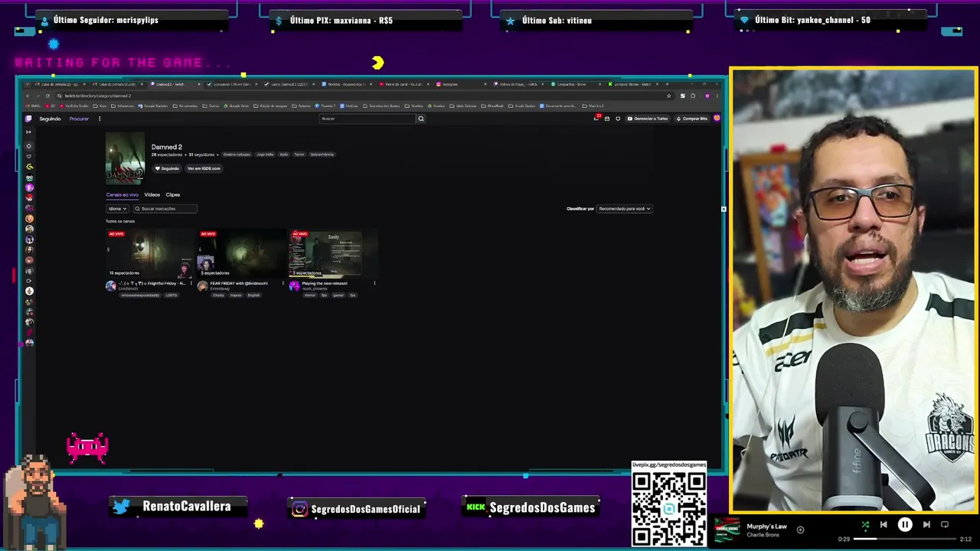The width and height of the screenshot is (980, 551).
Task: Reload the page in Chrome
Action: [47, 96]
